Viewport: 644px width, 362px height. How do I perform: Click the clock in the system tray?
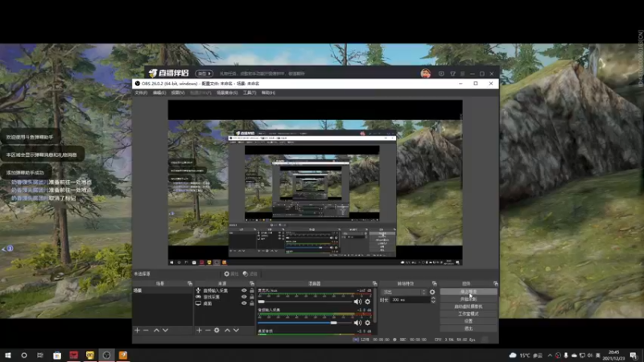[x=614, y=356]
